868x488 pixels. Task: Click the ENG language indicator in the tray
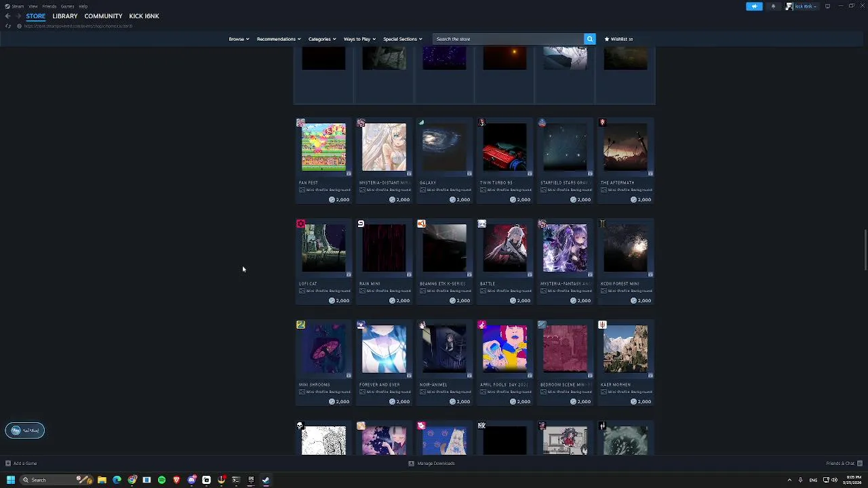pos(813,480)
